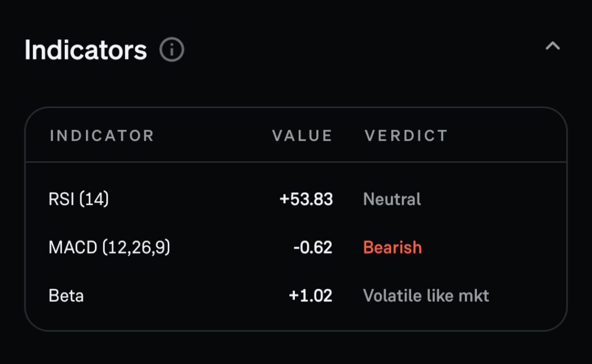Collapse the Indicators section with chevron
This screenshot has width=592, height=364.
553,46
